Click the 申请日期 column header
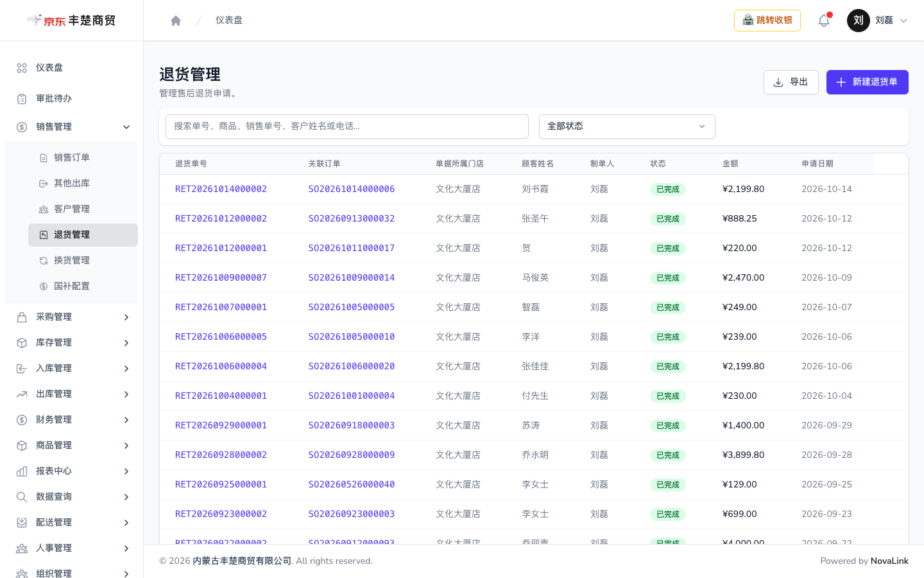Screen dimensions: 924x578 coord(817,164)
